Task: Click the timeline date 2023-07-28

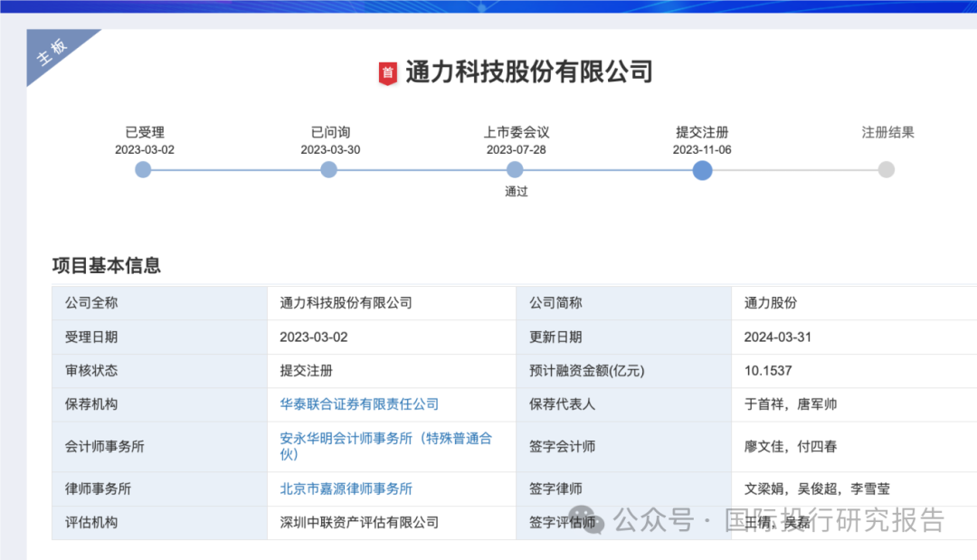Action: pyautogui.click(x=516, y=149)
